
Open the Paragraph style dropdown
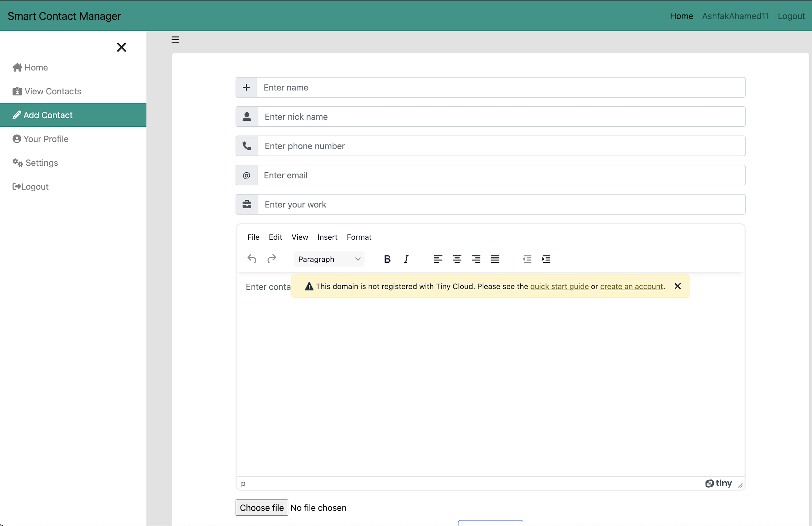[329, 259]
